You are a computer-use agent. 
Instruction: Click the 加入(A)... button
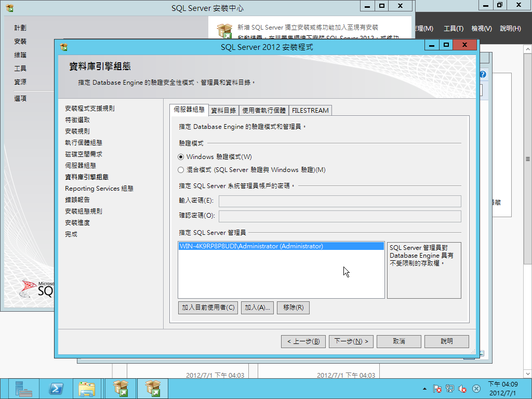pos(257,308)
